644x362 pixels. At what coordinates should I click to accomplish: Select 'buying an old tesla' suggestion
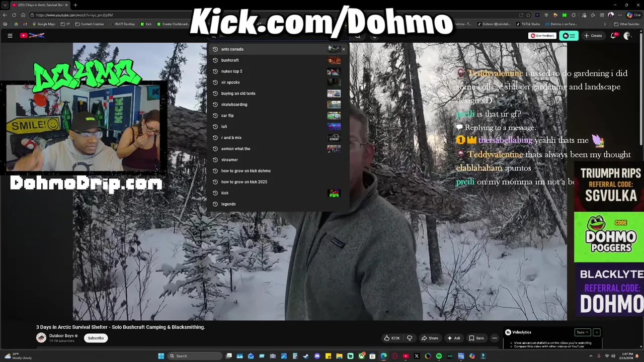[278, 94]
